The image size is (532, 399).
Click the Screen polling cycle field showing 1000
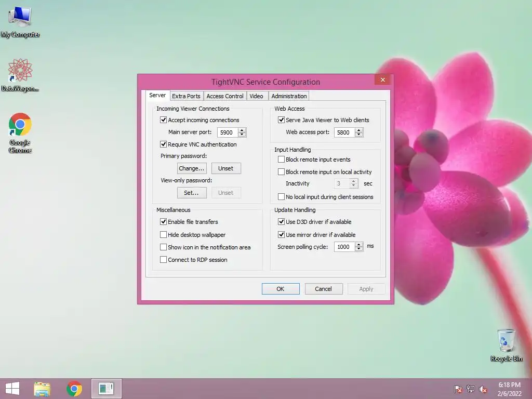click(344, 247)
